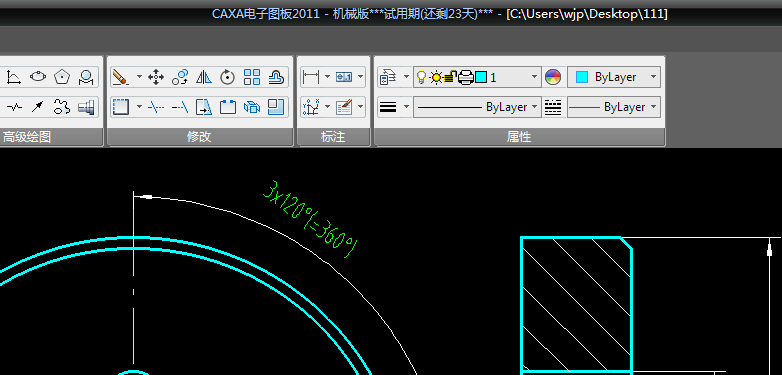The image size is (782, 375).
Task: Select the Offset curve tool
Action: [x=276, y=77]
